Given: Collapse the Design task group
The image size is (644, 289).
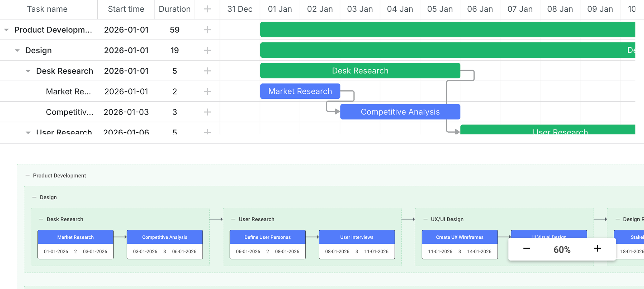Looking at the screenshot, I should coord(17,50).
